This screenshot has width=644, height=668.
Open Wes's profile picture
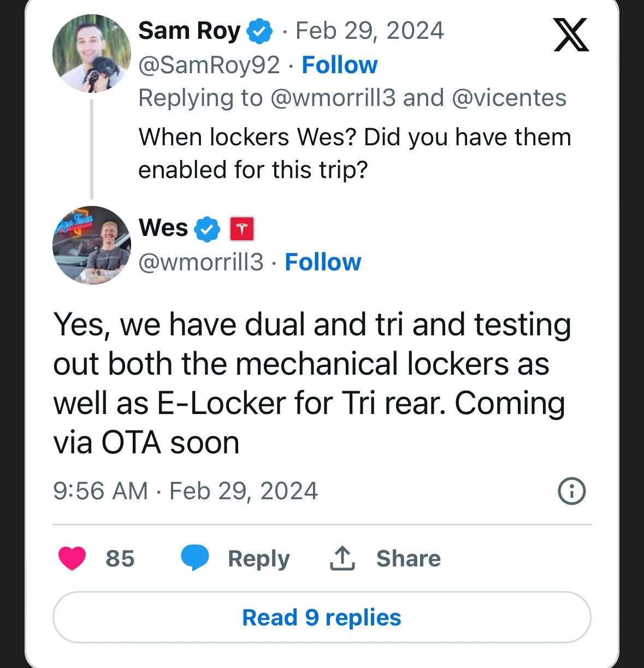pos(92,245)
